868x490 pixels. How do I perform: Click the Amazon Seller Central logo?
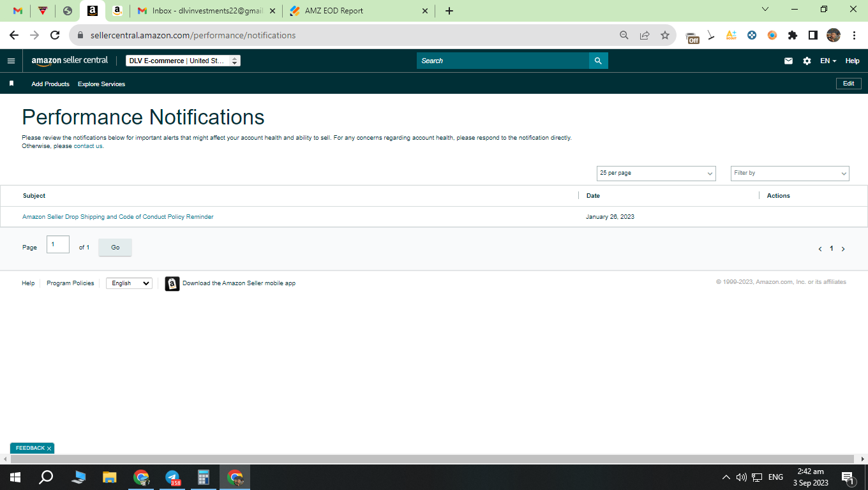[70, 61]
